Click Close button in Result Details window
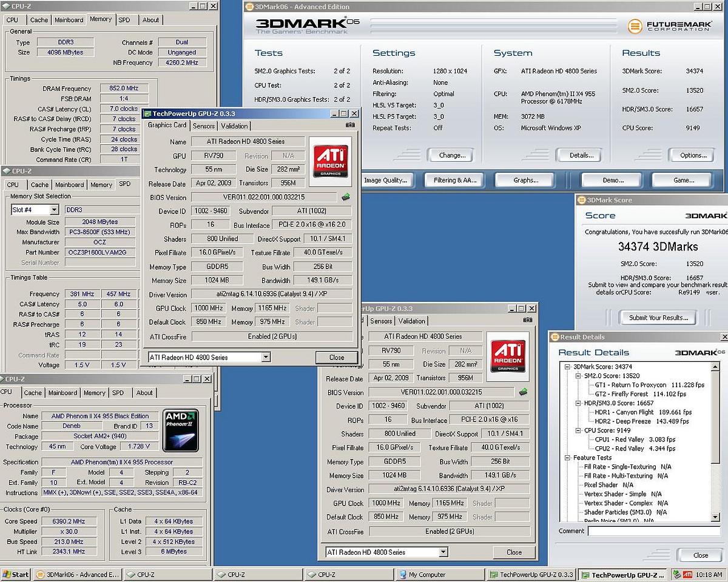This screenshot has width=728, height=582. 700,555
